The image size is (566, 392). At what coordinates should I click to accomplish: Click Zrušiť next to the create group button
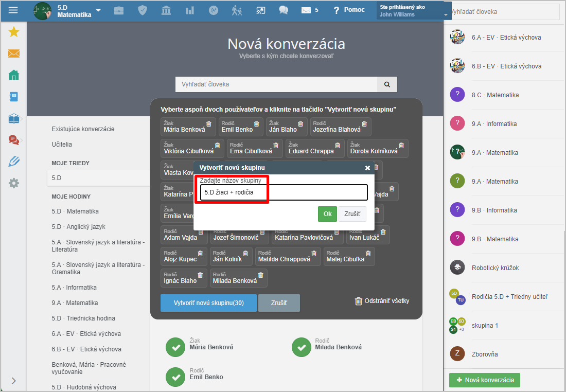279,303
